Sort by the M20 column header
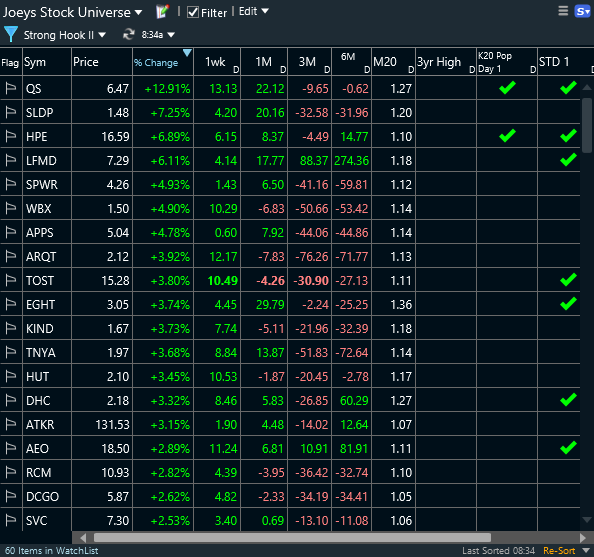 pos(393,62)
